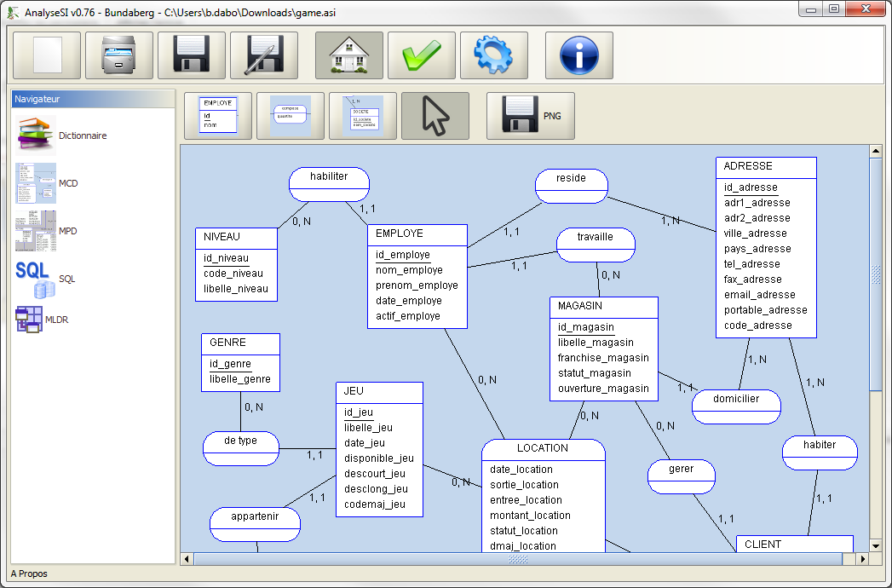Select the add association tool
The width and height of the screenshot is (892, 588).
click(291, 116)
